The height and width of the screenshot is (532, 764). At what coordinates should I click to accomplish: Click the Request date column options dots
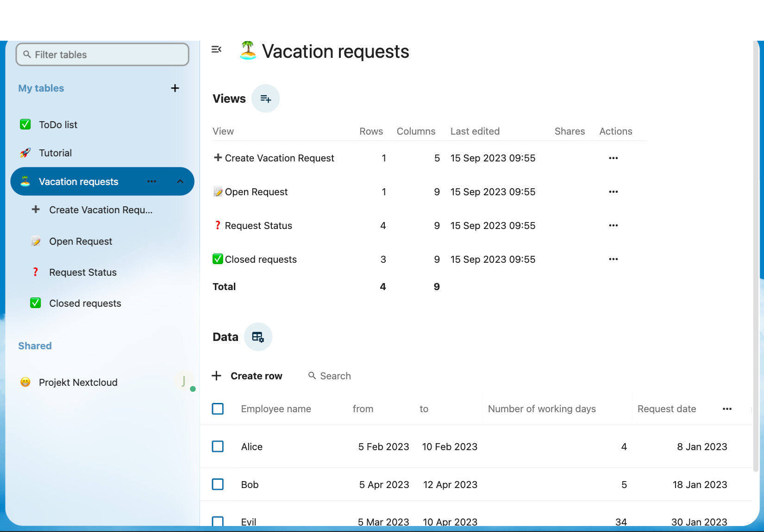tap(727, 409)
